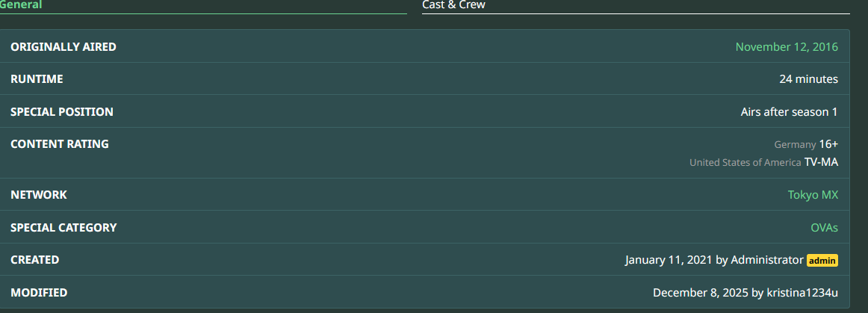Click the CONTENT RATING row label

[x=59, y=144]
